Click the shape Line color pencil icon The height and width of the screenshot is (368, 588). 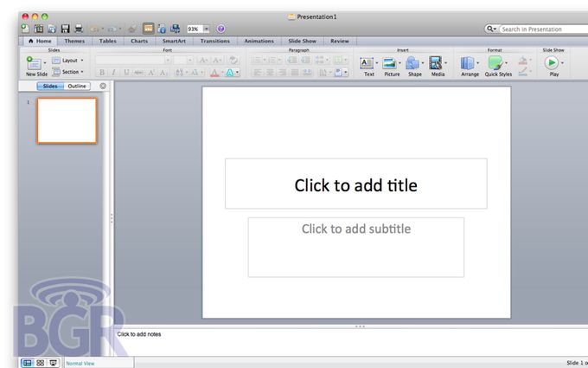(523, 71)
